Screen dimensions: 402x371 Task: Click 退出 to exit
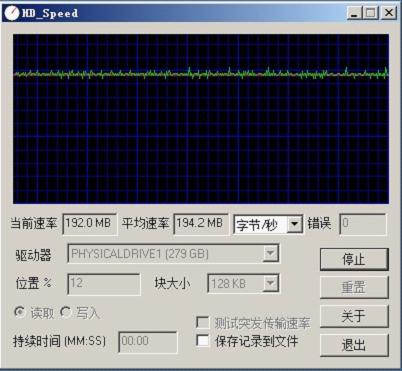354,345
